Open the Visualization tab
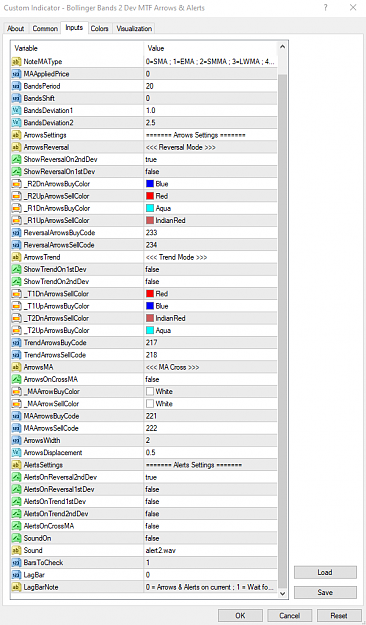The height and width of the screenshot is (625, 366). [x=134, y=29]
